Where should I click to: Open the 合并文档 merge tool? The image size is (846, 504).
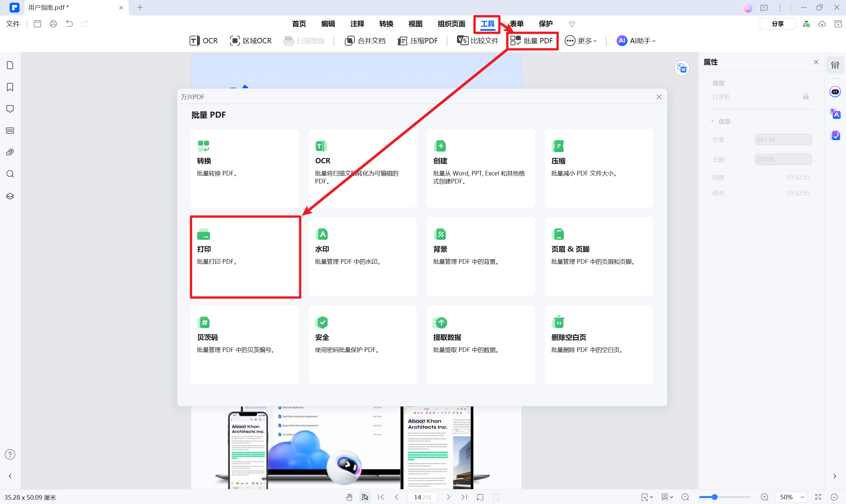[365, 41]
